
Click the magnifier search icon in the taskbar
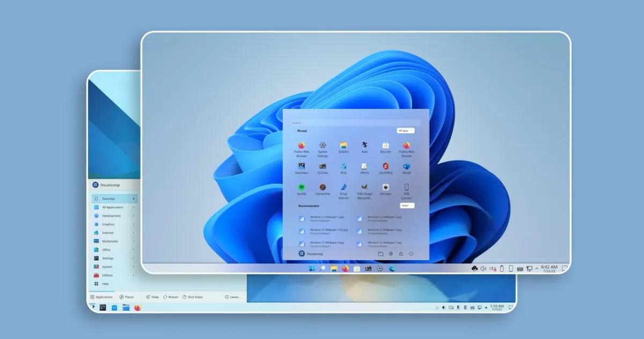[323, 269]
